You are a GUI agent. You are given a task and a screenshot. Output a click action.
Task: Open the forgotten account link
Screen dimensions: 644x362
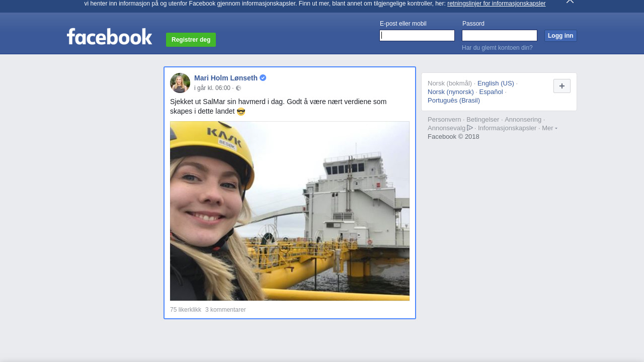(497, 48)
